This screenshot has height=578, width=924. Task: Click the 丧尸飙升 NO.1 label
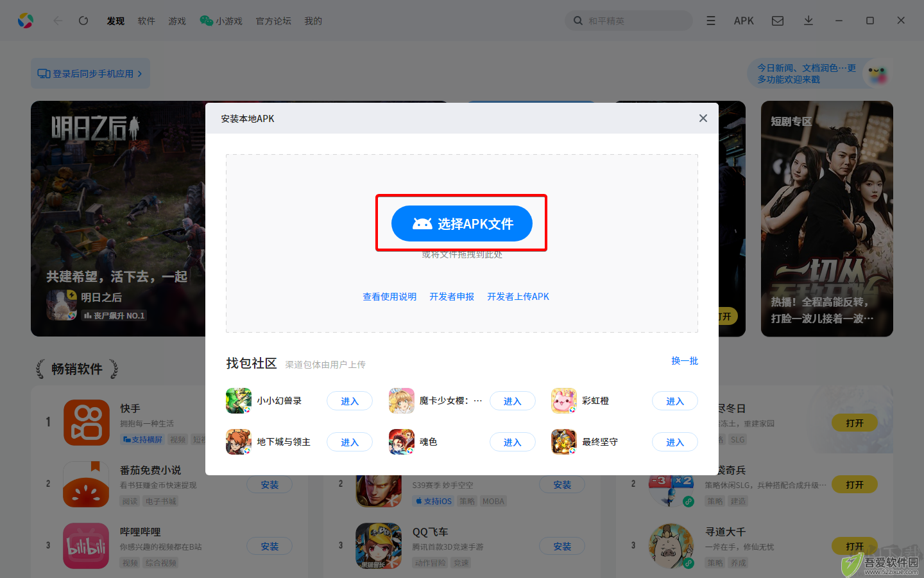[114, 316]
